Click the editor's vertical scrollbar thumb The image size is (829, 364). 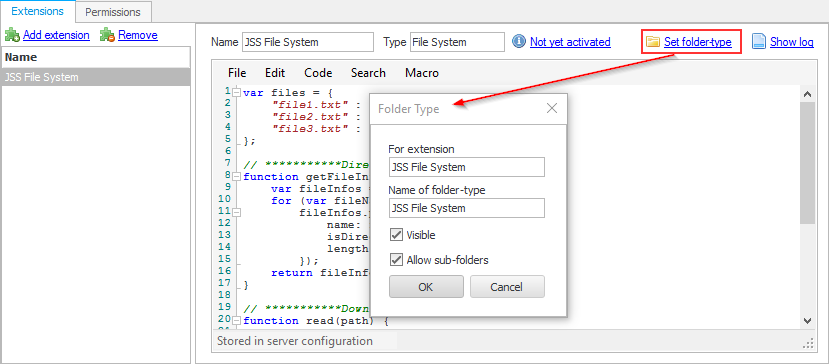[807, 162]
